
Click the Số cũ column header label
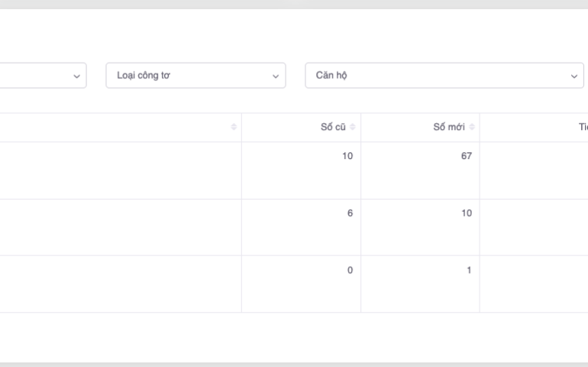[333, 128]
